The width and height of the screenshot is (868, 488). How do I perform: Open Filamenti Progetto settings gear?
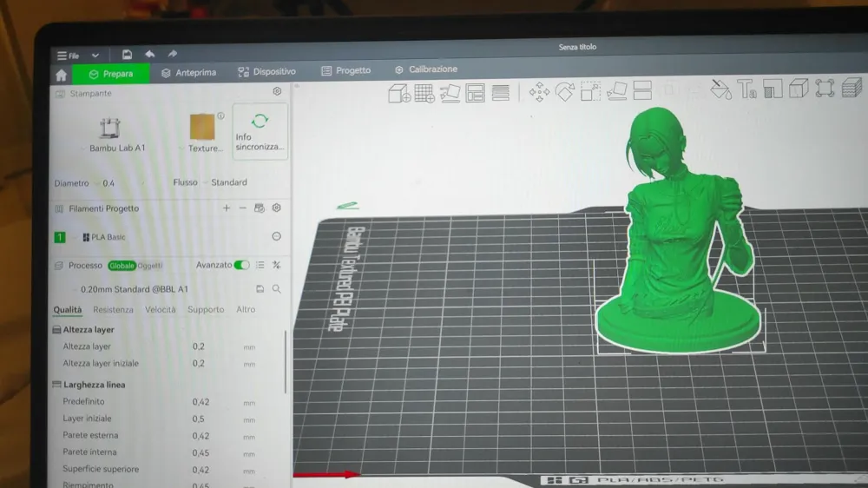[276, 208]
